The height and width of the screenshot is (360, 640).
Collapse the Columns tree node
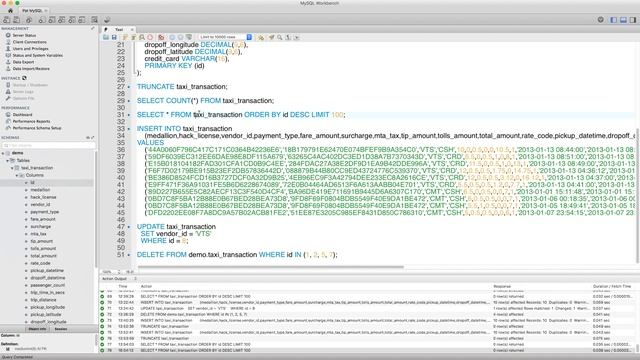[17, 175]
